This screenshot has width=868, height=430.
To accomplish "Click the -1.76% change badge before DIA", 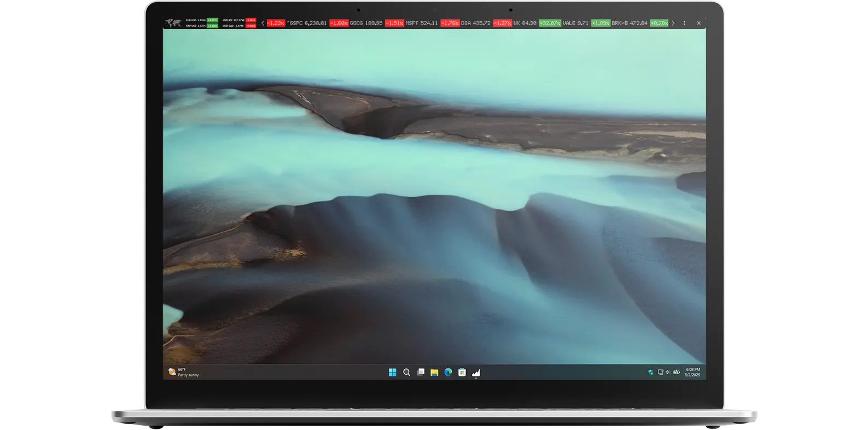I will [x=450, y=23].
